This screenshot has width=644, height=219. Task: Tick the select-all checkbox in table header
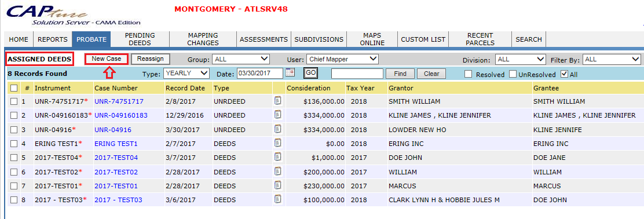click(14, 88)
